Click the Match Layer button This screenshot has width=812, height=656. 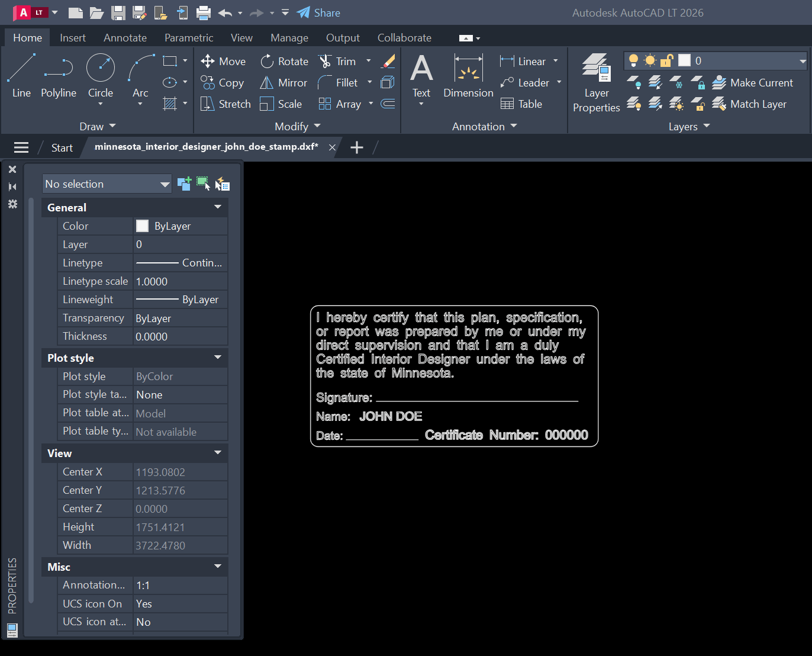(x=749, y=104)
